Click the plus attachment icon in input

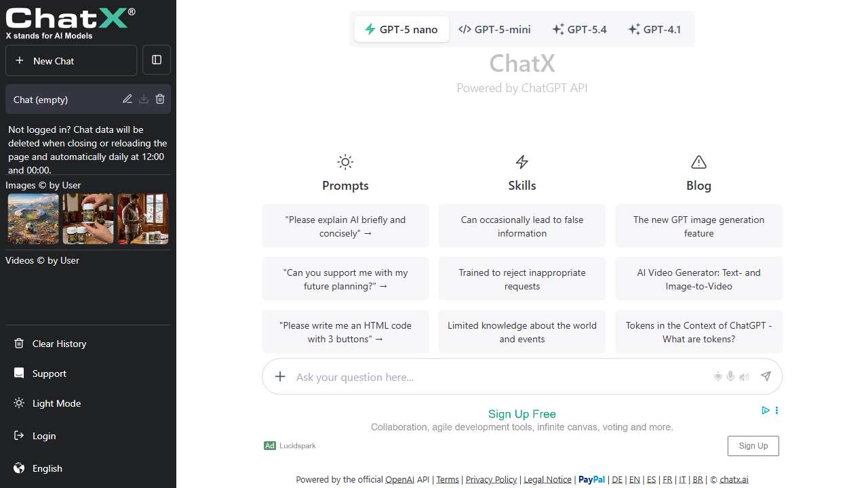(x=280, y=376)
